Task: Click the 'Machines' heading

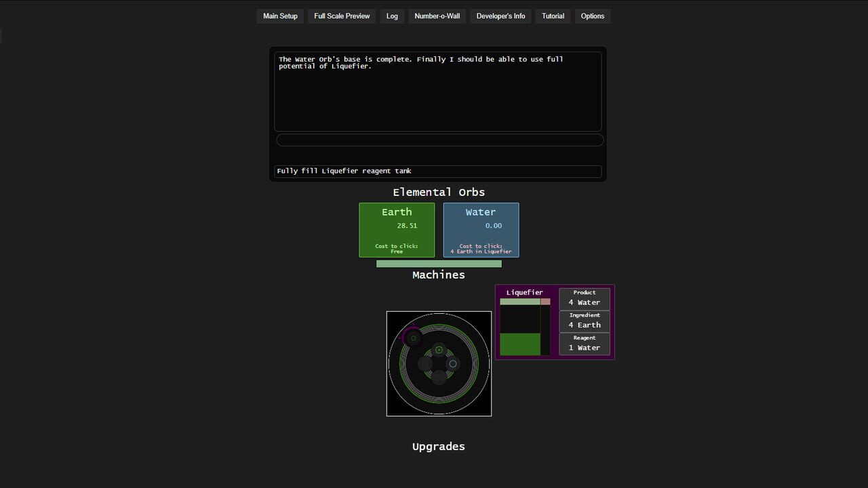Action: (x=439, y=274)
